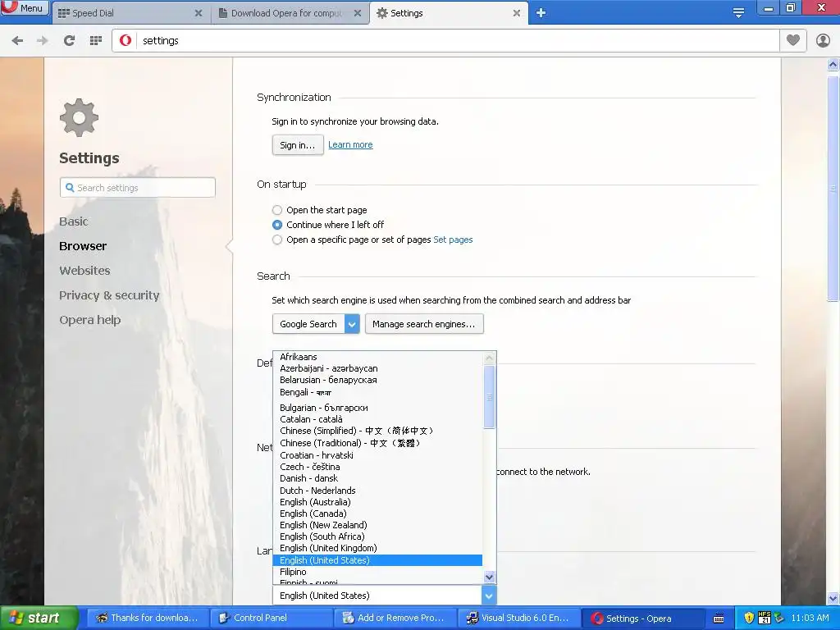Select Open the start page option

277,210
